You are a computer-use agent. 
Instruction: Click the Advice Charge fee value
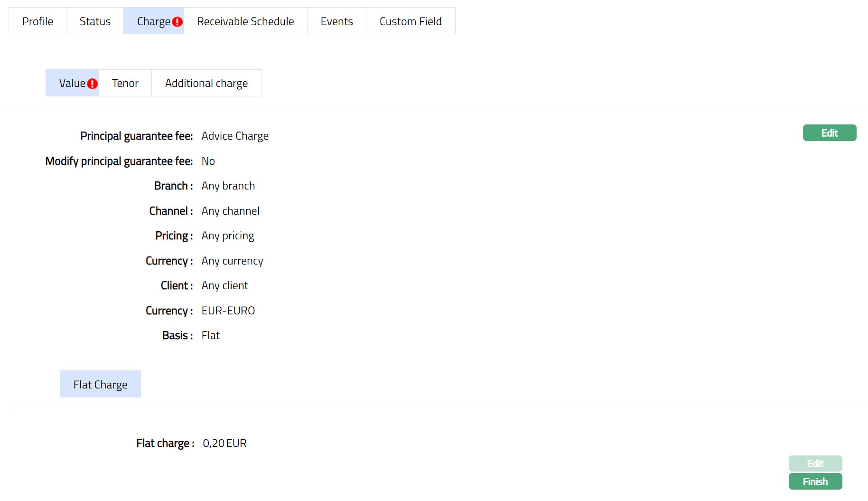coord(235,136)
